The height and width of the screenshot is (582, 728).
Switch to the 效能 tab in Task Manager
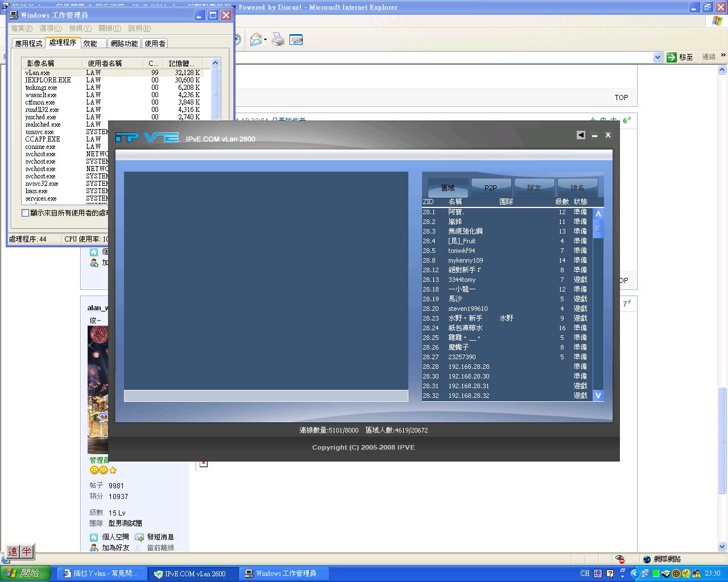93,43
